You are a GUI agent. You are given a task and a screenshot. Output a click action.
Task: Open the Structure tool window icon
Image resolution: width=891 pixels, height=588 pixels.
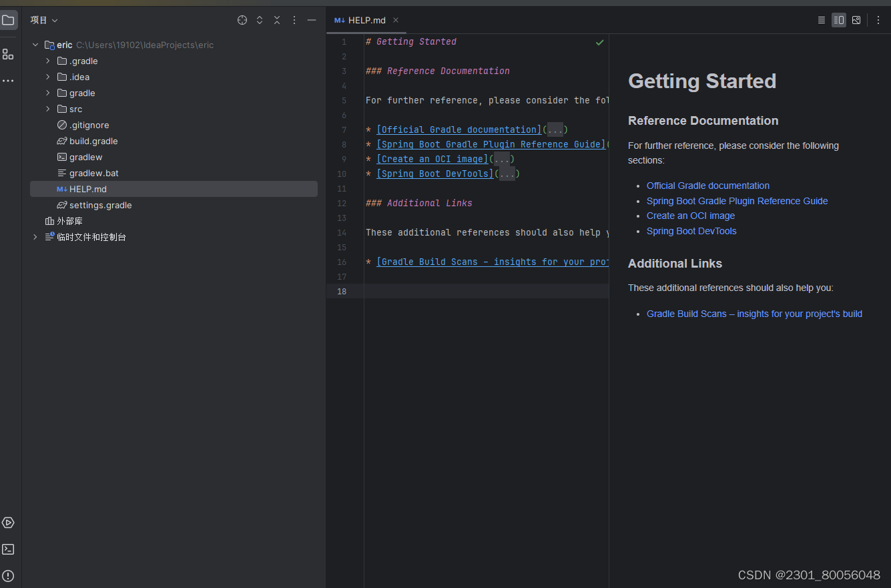(8, 54)
